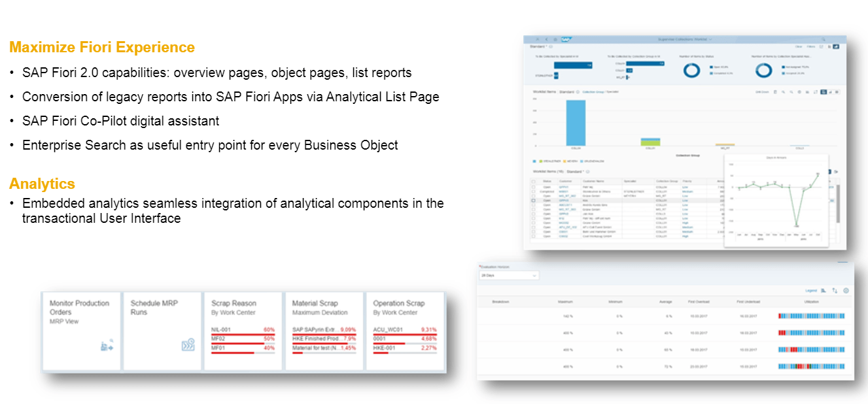Click the search icon in SAP header
Image resolution: width=868 pixels, height=411 pixels.
[x=823, y=40]
